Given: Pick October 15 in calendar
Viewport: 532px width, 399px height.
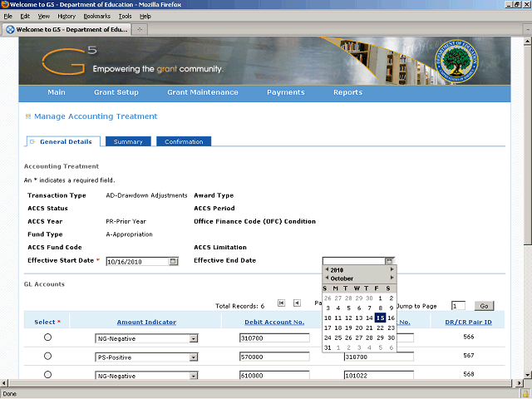Looking at the screenshot, I should pyautogui.click(x=381, y=318).
